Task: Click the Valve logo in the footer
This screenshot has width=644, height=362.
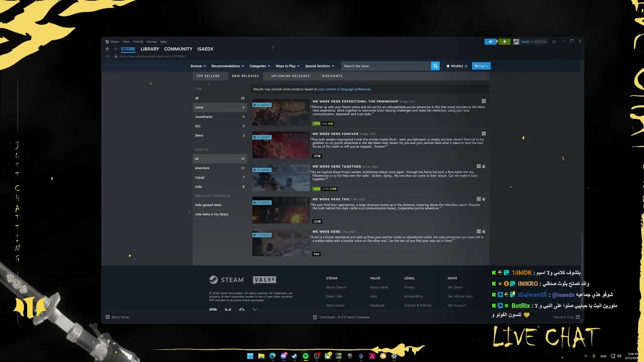Action: point(265,280)
